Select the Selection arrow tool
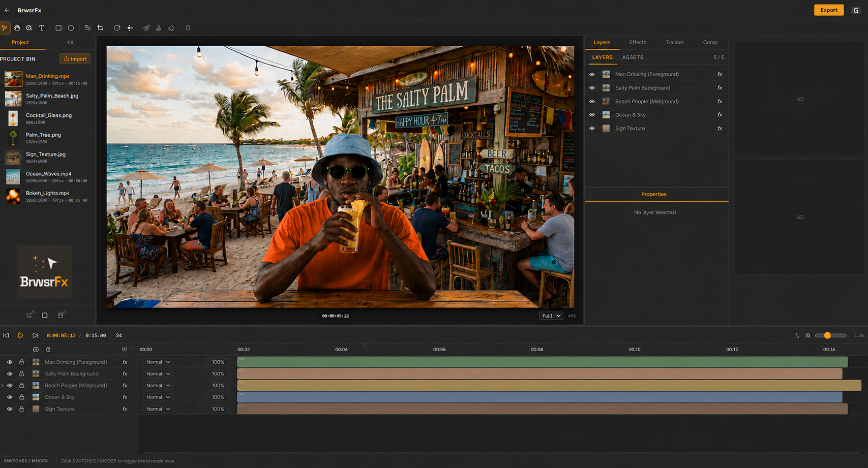 click(x=5, y=28)
